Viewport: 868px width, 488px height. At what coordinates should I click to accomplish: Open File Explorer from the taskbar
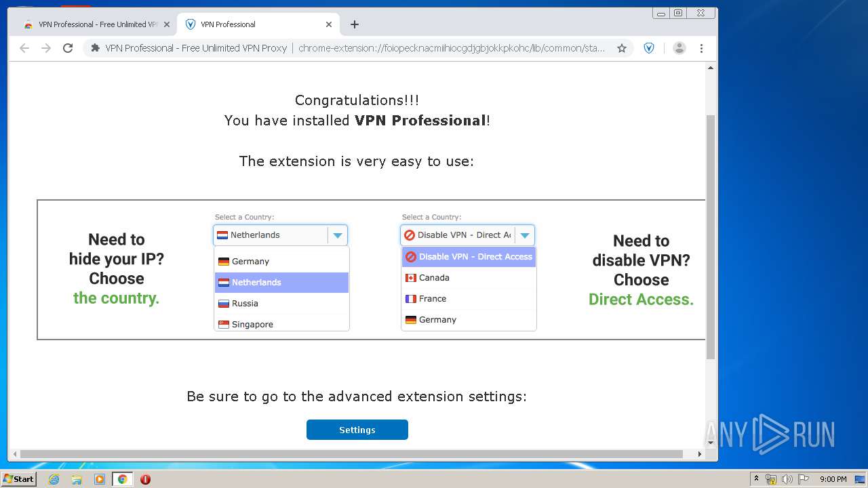(77, 479)
